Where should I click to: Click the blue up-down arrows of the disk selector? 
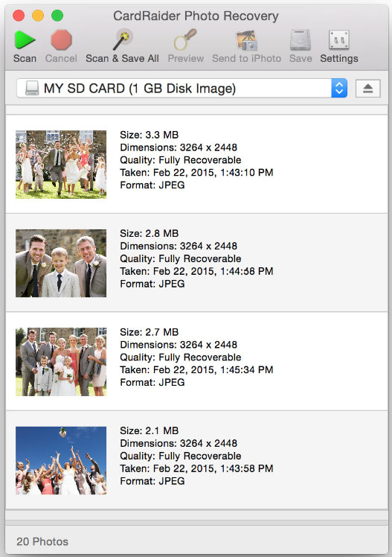(339, 88)
